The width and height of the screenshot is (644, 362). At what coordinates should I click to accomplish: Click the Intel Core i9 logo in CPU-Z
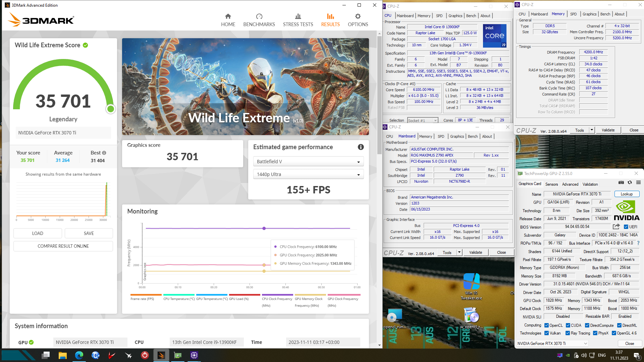click(x=494, y=36)
